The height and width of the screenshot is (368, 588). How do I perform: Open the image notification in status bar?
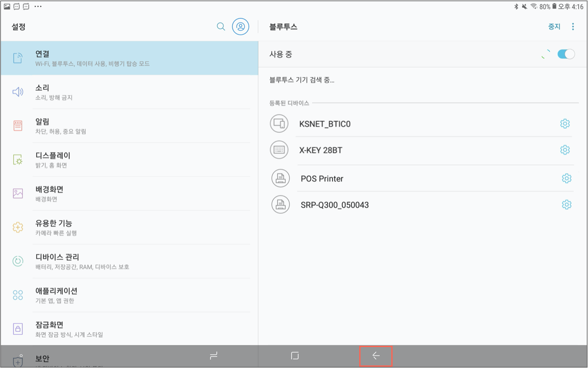[x=7, y=6]
